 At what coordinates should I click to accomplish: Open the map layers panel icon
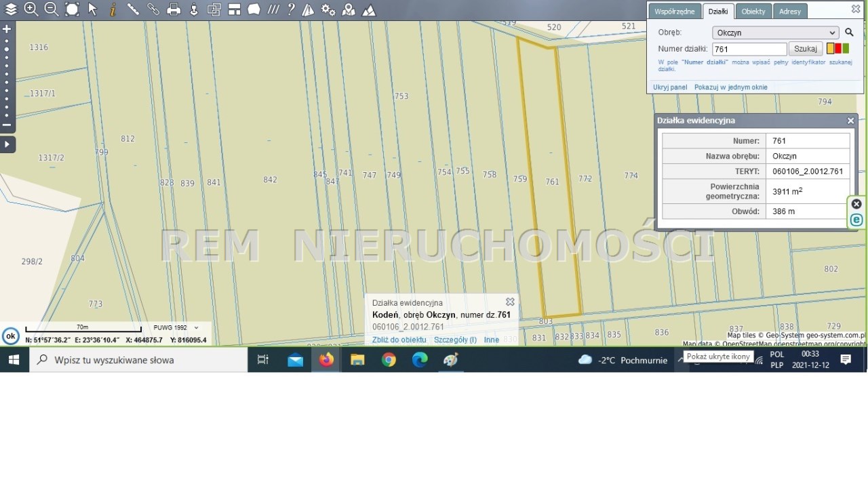point(11,9)
